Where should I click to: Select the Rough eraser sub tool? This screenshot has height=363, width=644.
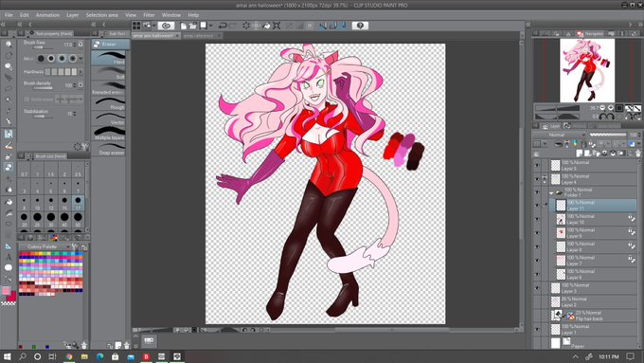108,103
